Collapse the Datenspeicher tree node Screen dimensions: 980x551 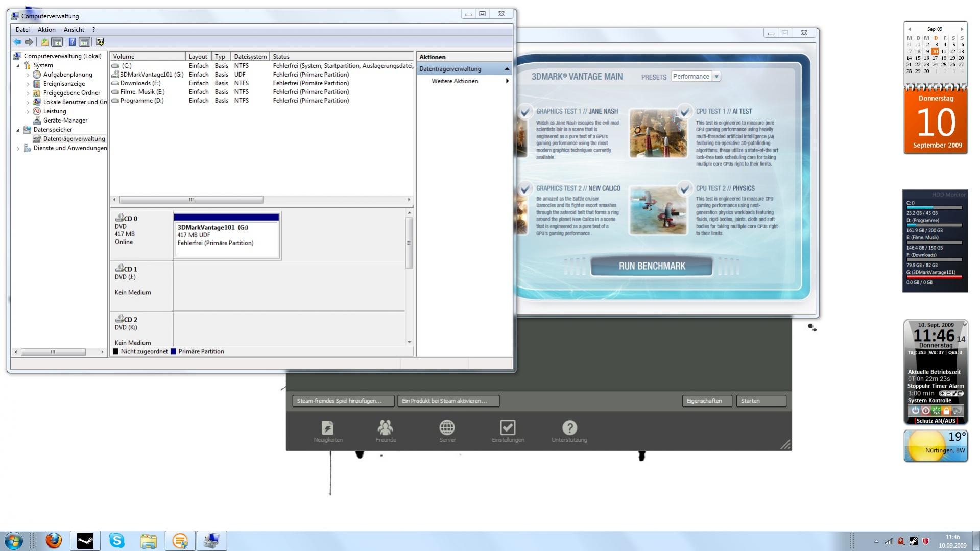[18, 130]
